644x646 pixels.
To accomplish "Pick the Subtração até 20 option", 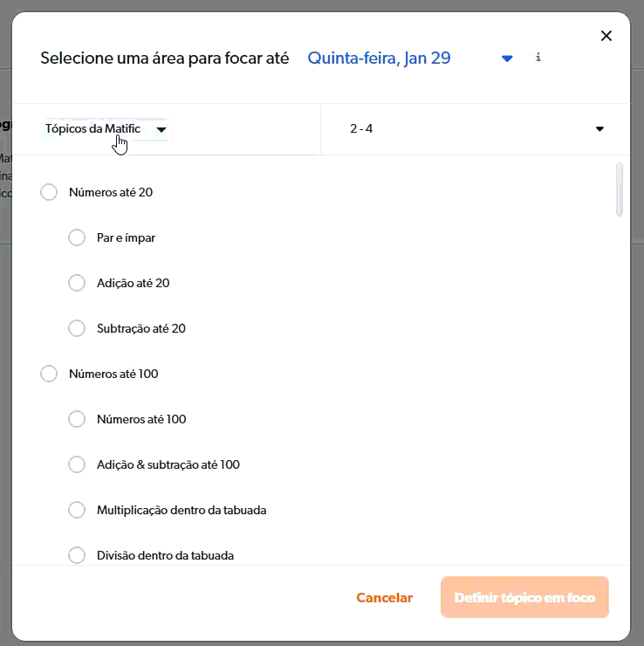I will 77,328.
